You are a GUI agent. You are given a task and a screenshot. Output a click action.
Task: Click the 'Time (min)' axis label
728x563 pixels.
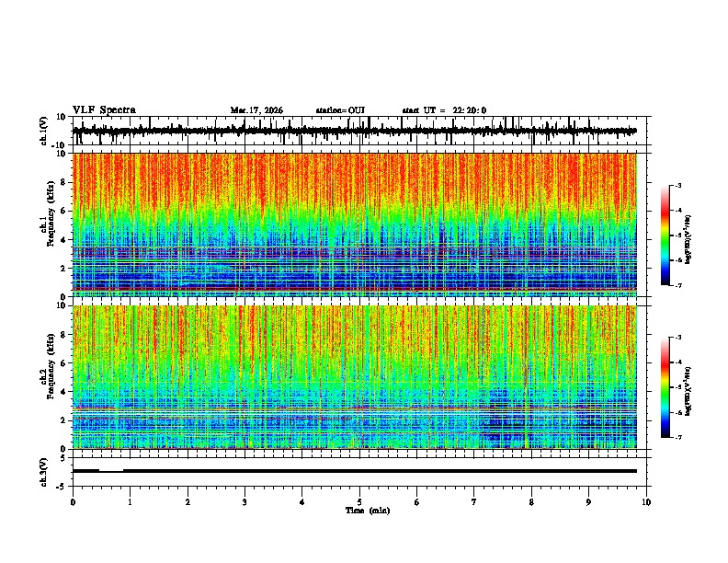click(x=368, y=511)
